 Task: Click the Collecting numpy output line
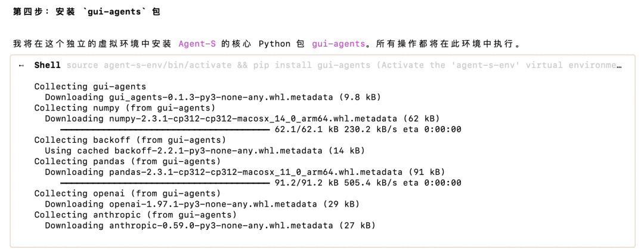pos(125,107)
